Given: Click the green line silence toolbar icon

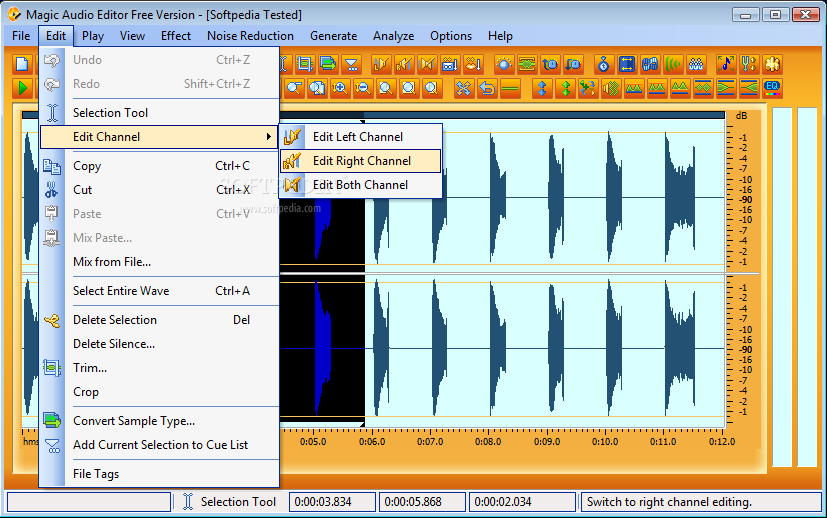Looking at the screenshot, I should [510, 88].
